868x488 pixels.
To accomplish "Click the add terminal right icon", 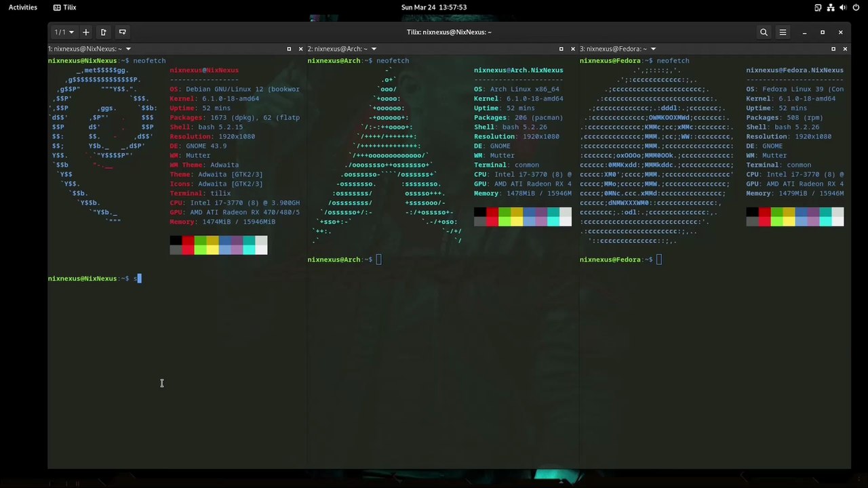I will coord(103,32).
